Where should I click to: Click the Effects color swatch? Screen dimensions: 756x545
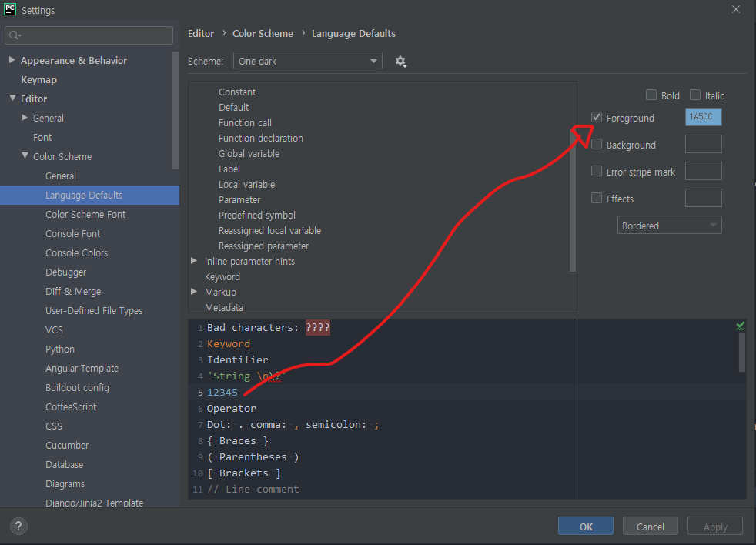click(x=704, y=199)
